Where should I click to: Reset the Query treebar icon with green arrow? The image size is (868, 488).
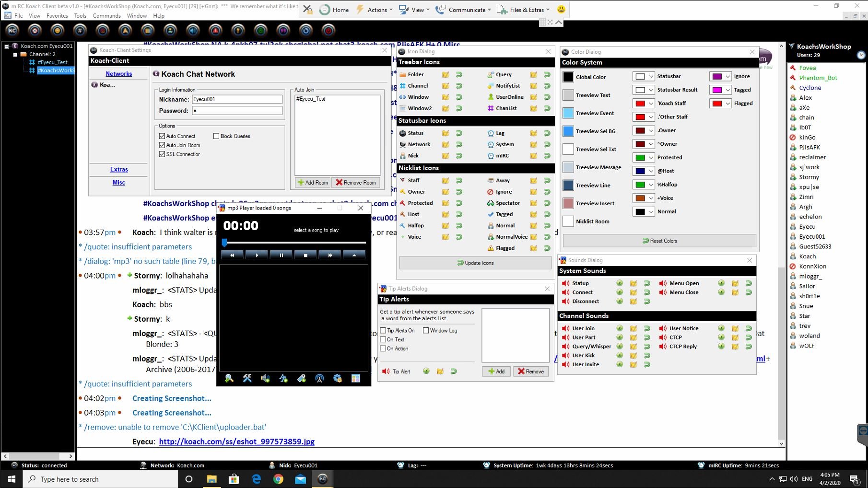tap(547, 74)
